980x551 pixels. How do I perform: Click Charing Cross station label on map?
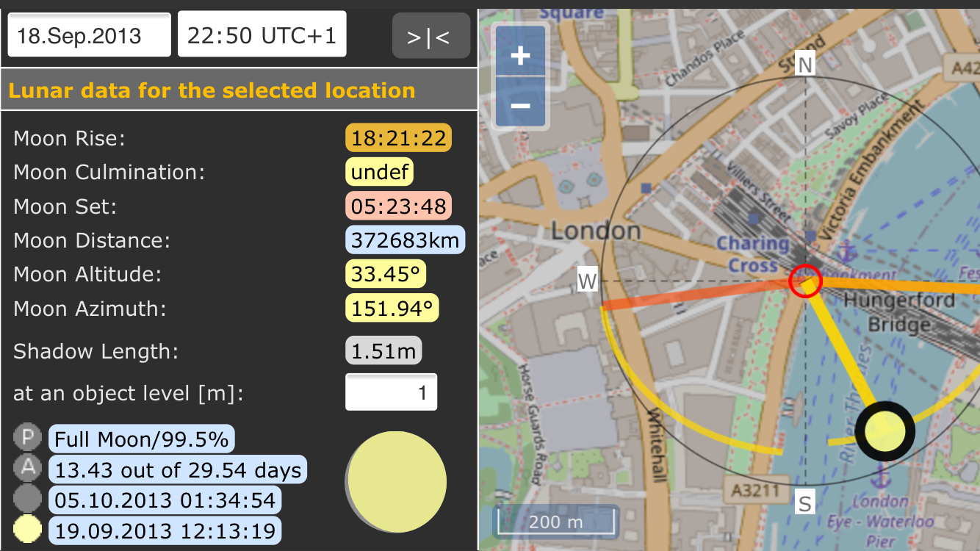point(752,253)
